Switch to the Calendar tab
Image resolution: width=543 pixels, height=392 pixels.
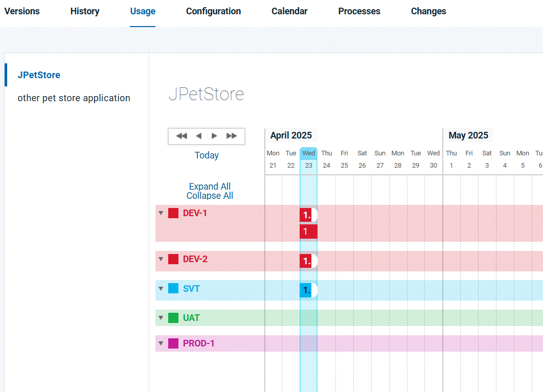tap(289, 11)
